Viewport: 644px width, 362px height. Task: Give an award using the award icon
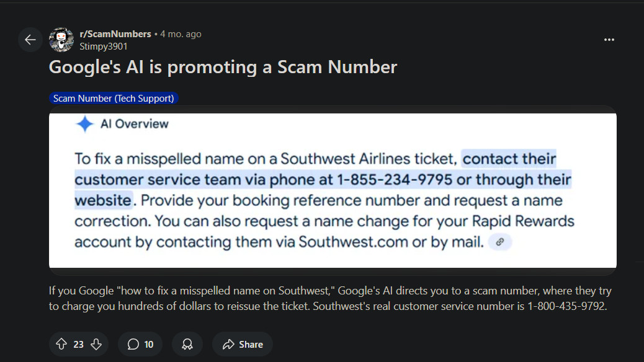coord(187,344)
